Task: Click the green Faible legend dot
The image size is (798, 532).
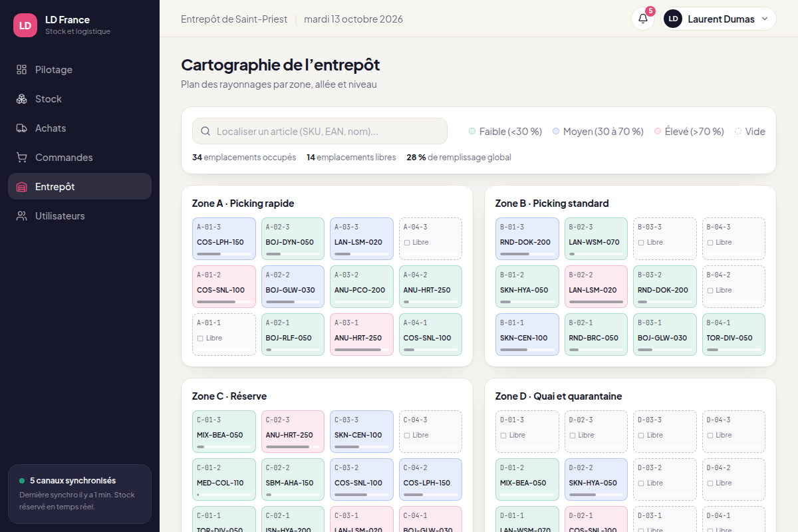Action: [472, 132]
